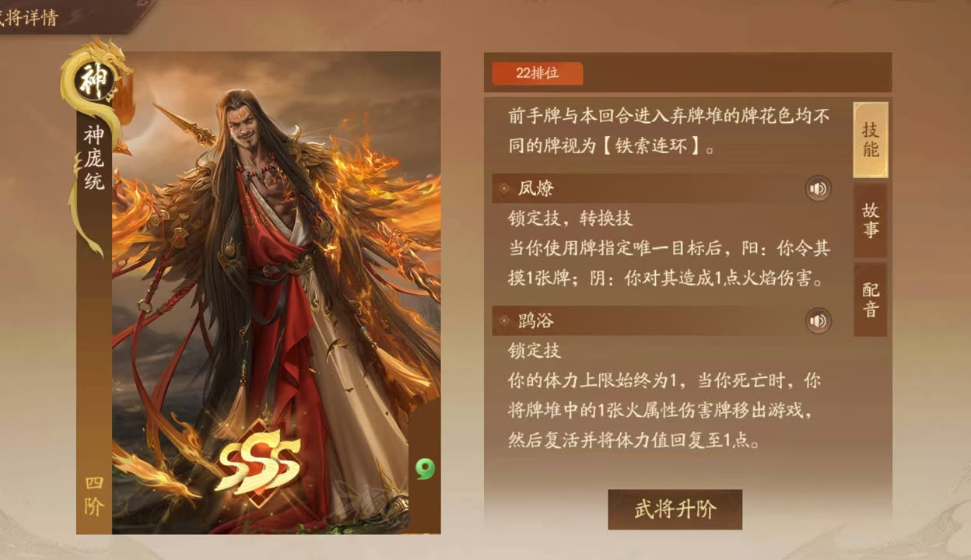The image size is (971, 560).
Task: Select the 22排位 mode tag
Action: pyautogui.click(x=537, y=74)
